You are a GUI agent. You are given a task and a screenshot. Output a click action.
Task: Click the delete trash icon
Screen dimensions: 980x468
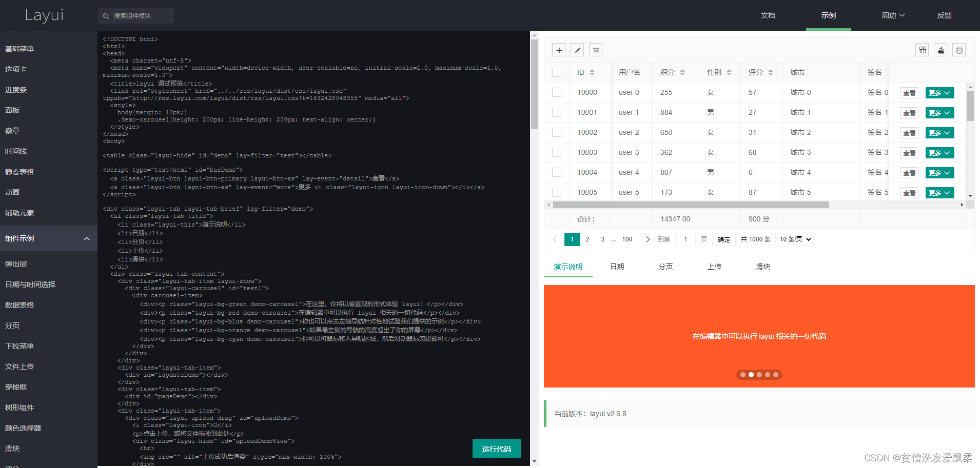596,50
